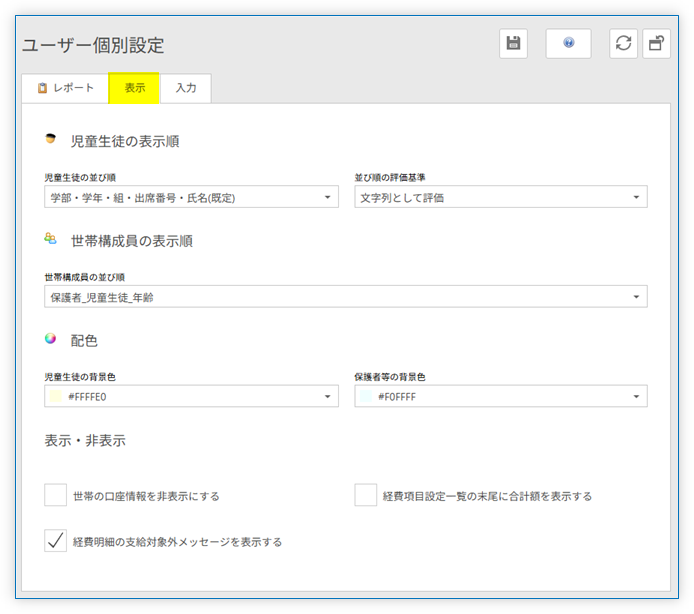Click the refresh arrows icon
The width and height of the screenshot is (694, 614).
click(x=623, y=43)
